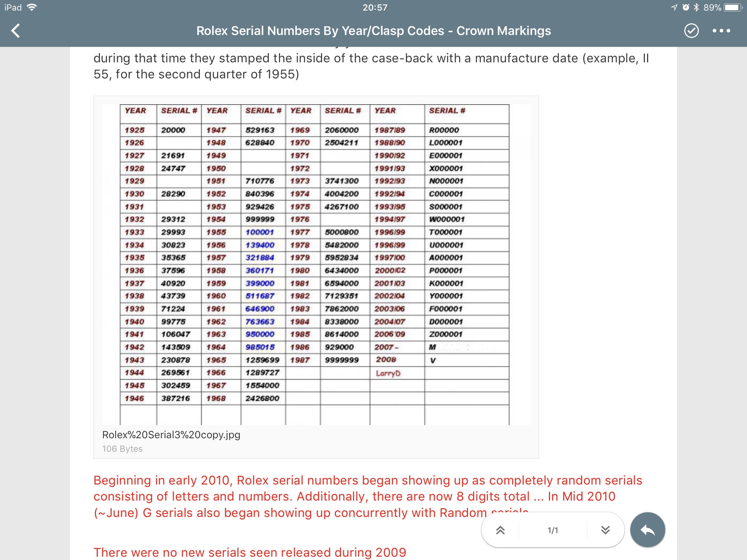Tap the 'during that time they stamped' paragraph
747x560 pixels.
tap(371, 66)
